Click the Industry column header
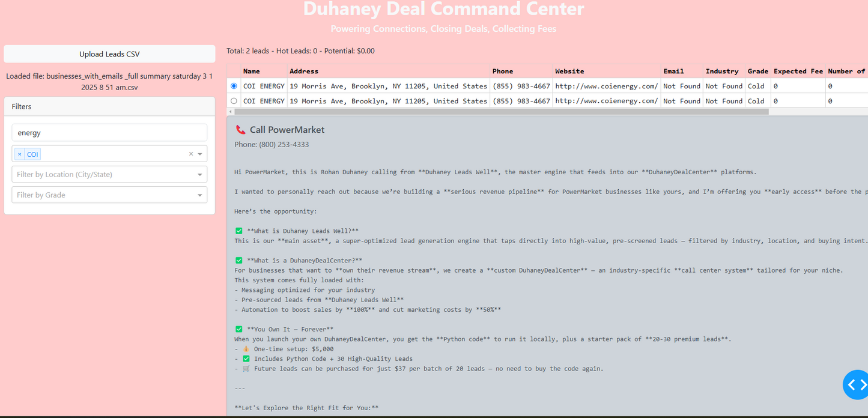 724,71
